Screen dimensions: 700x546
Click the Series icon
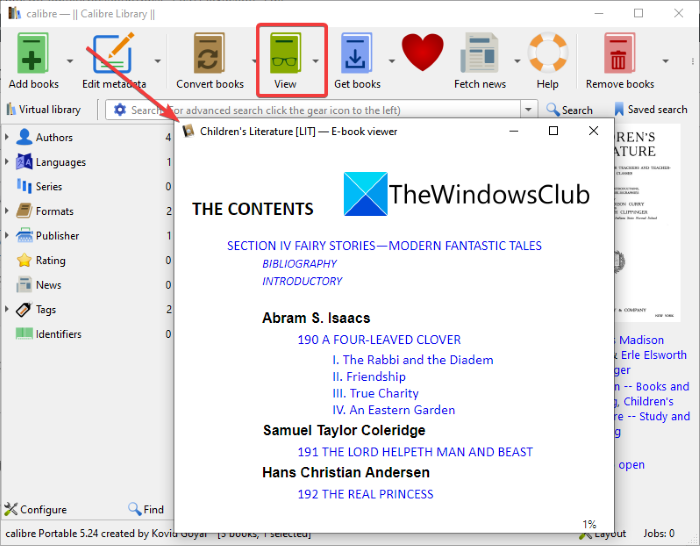click(24, 186)
